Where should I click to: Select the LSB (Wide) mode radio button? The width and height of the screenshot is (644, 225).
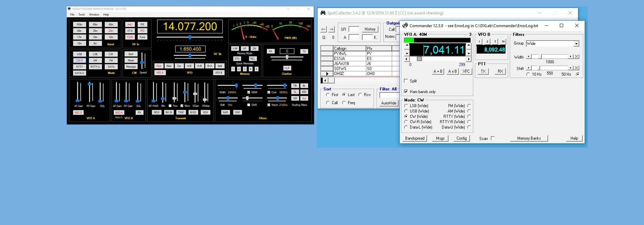[x=406, y=106]
